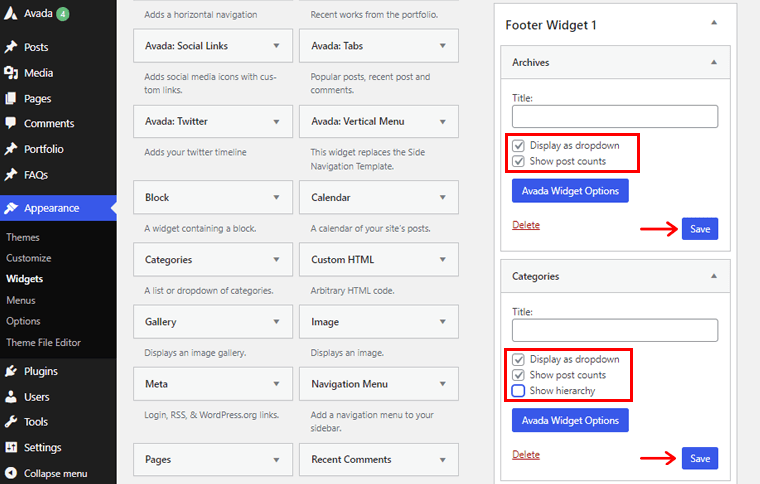Click Avada Widget Options under Archives

click(x=570, y=191)
